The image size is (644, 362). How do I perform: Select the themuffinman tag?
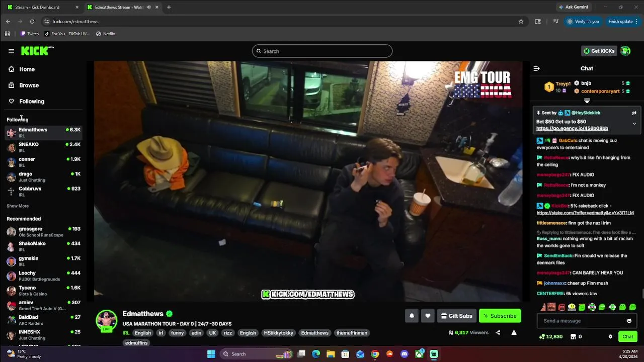tap(352, 333)
